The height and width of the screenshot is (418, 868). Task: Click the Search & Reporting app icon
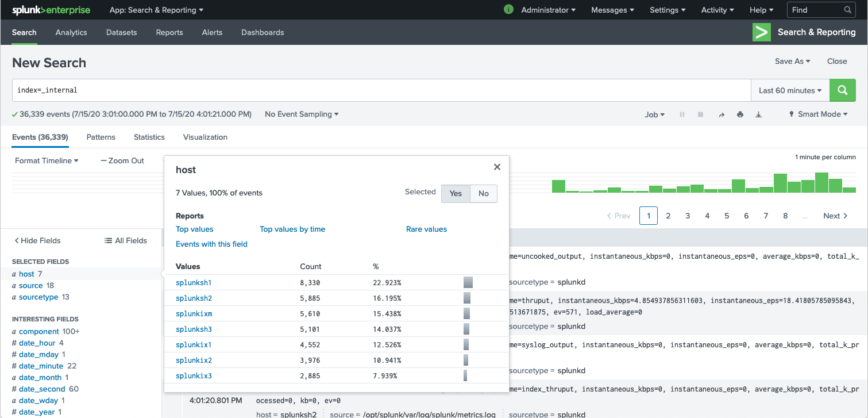tap(762, 32)
